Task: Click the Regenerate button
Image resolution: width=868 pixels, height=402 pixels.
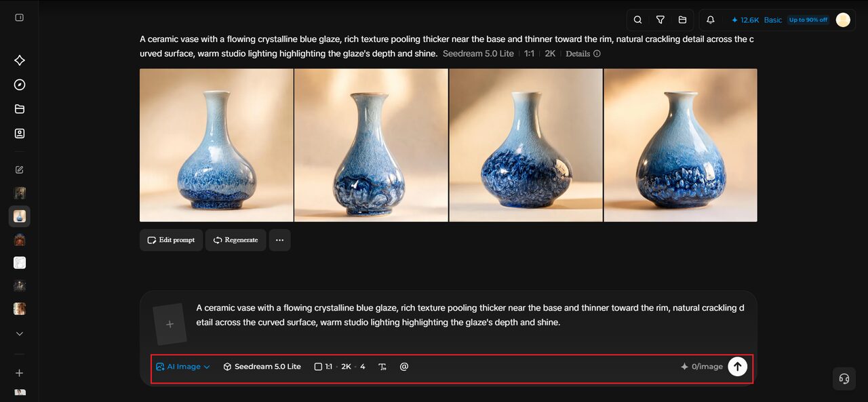Action: coord(235,240)
